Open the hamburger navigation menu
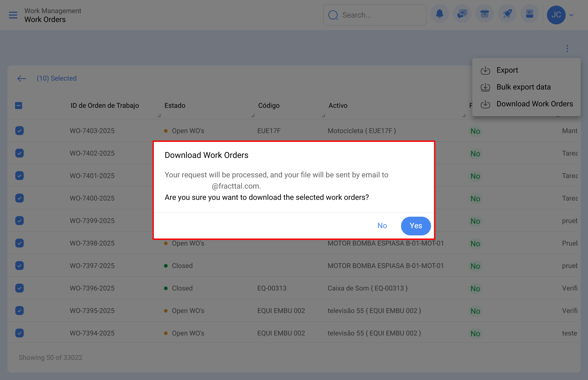The height and width of the screenshot is (380, 588). coord(13,15)
